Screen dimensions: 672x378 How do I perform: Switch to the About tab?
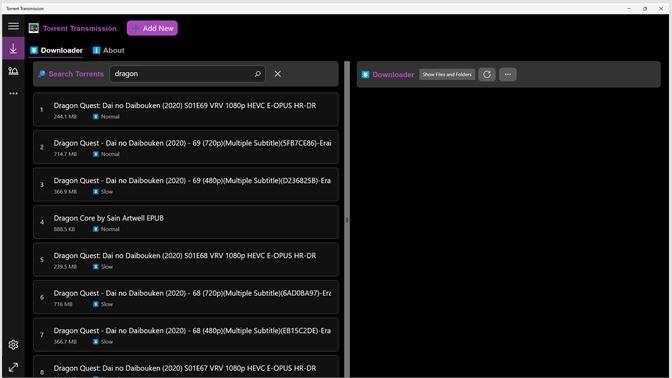[109, 50]
